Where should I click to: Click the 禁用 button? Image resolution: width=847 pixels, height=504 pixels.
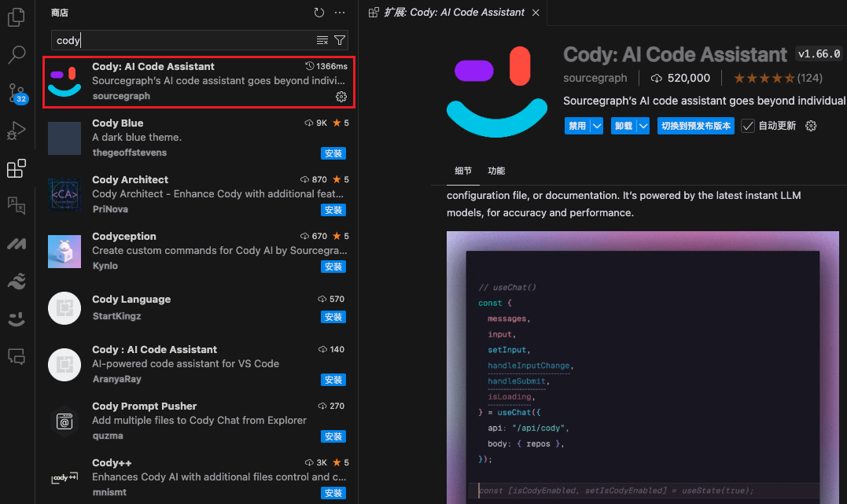click(x=577, y=126)
